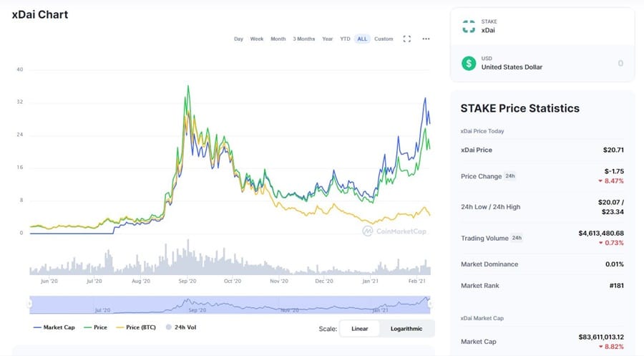Viewport: 644px width, 356px height.
Task: Select the 3 Months time range
Action: (x=303, y=39)
